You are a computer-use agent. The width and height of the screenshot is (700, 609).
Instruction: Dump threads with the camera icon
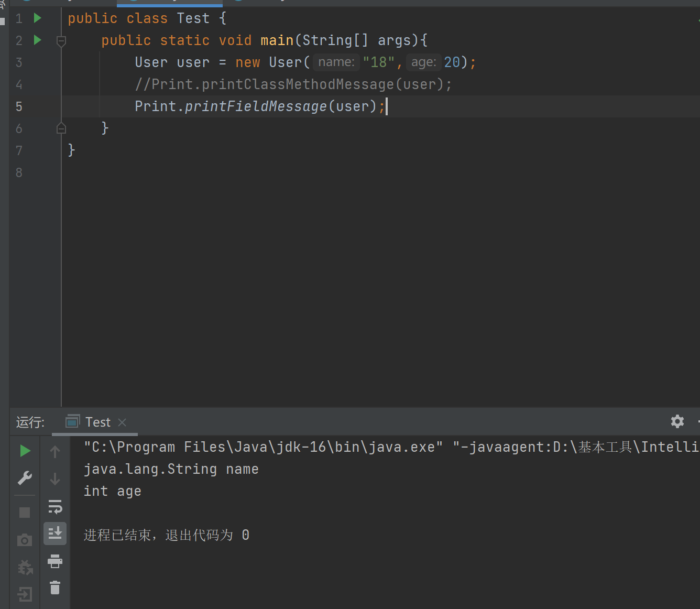(25, 540)
